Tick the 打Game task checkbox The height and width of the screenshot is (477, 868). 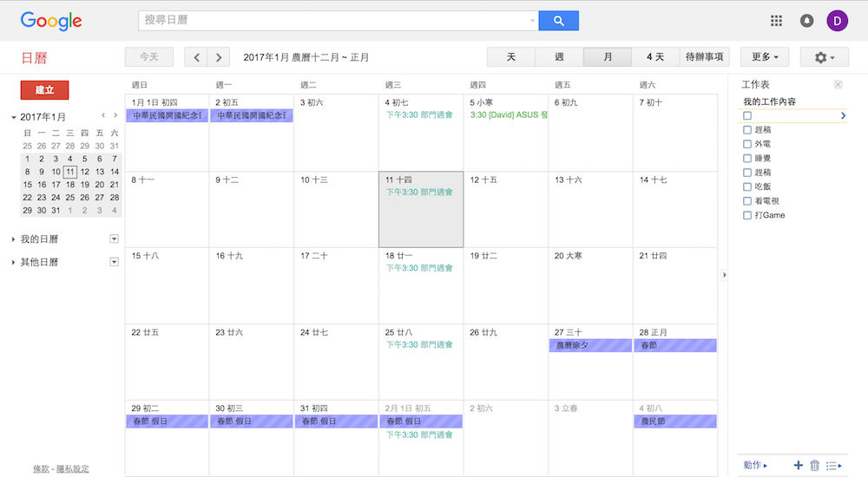[746, 215]
